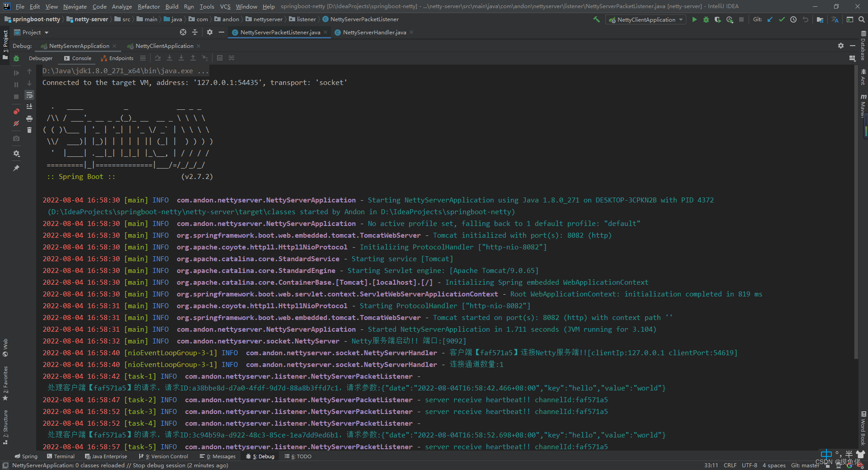Screen dimensions: 868x470
Task: Switch to NettyServerHandler.java editor tab
Action: pyautogui.click(x=374, y=33)
